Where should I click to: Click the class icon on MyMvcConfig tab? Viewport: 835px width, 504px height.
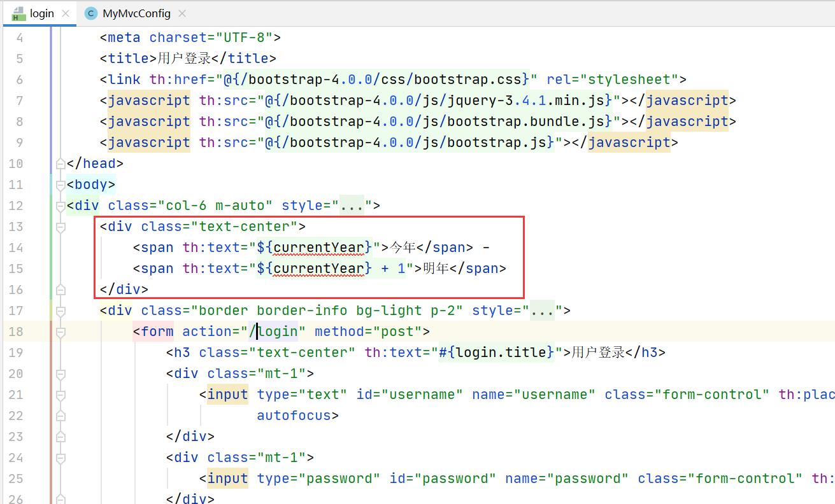pos(91,13)
